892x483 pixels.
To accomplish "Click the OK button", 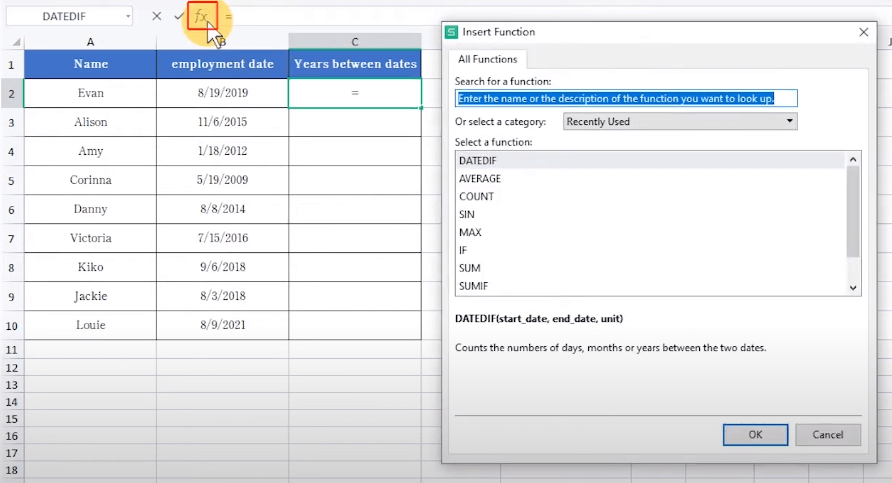I will [x=755, y=435].
